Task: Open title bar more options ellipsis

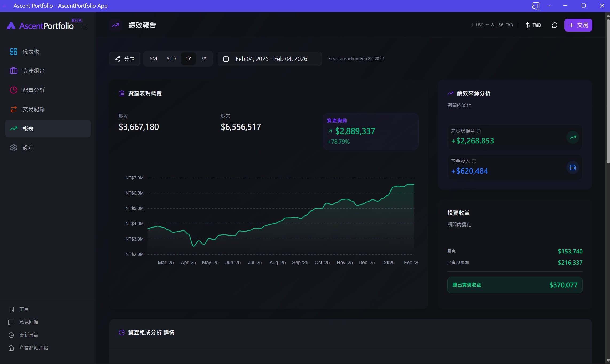Action: (549, 6)
